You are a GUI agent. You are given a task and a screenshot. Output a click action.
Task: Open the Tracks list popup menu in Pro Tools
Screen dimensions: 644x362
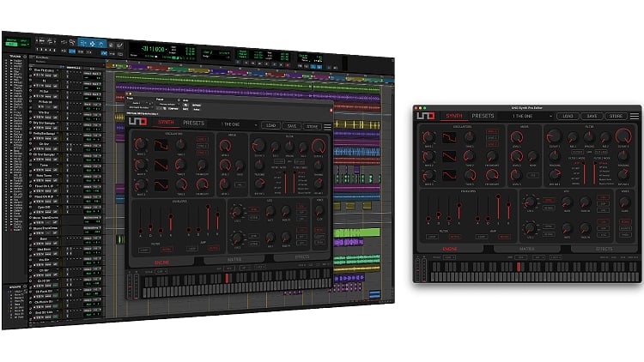click(x=25, y=57)
